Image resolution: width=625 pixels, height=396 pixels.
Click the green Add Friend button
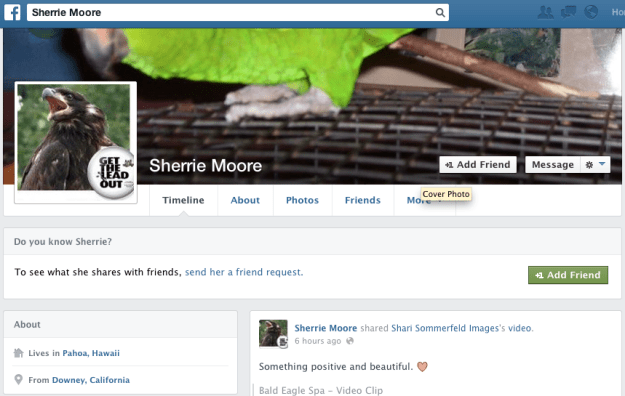(568, 275)
